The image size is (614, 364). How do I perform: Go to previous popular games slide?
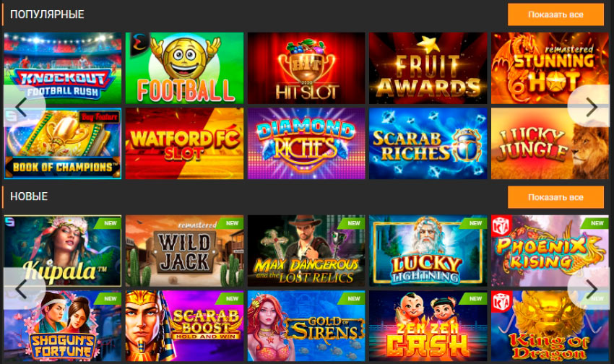point(22,107)
